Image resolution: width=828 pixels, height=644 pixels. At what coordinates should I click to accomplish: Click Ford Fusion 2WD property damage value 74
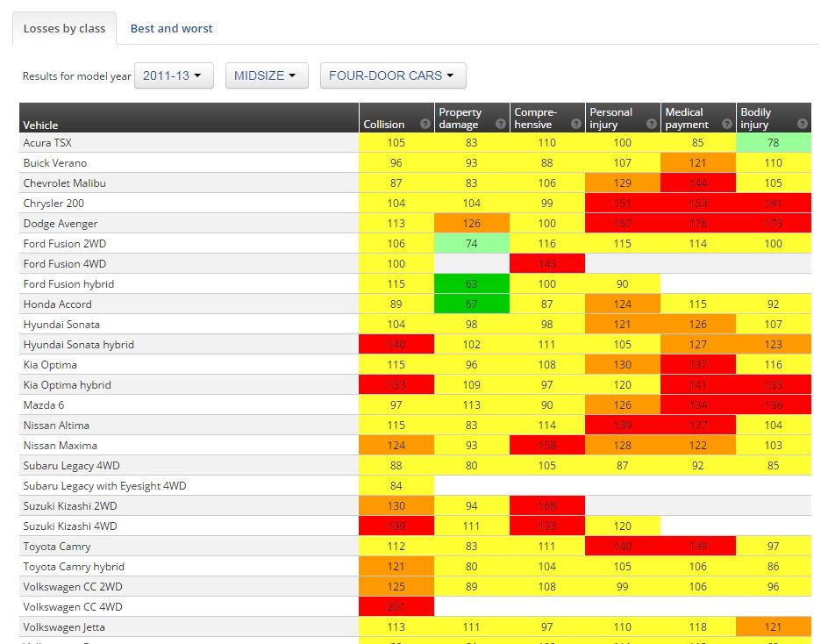[472, 244]
